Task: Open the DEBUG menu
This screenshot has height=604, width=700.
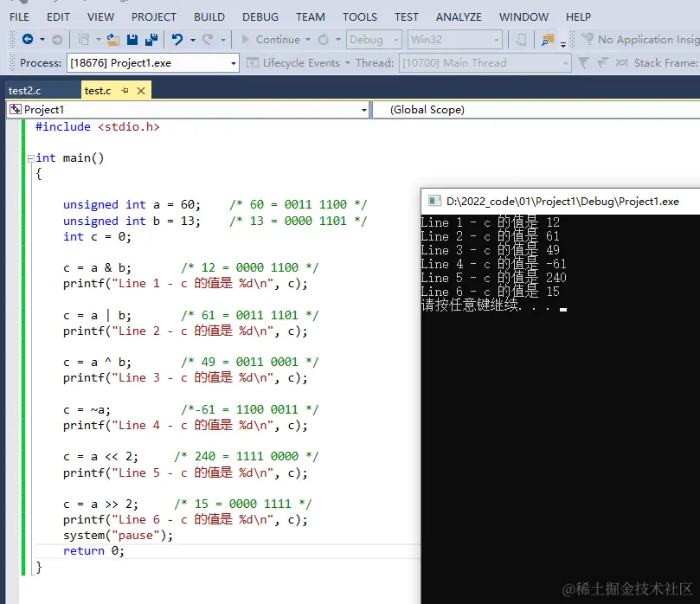Action: (260, 16)
